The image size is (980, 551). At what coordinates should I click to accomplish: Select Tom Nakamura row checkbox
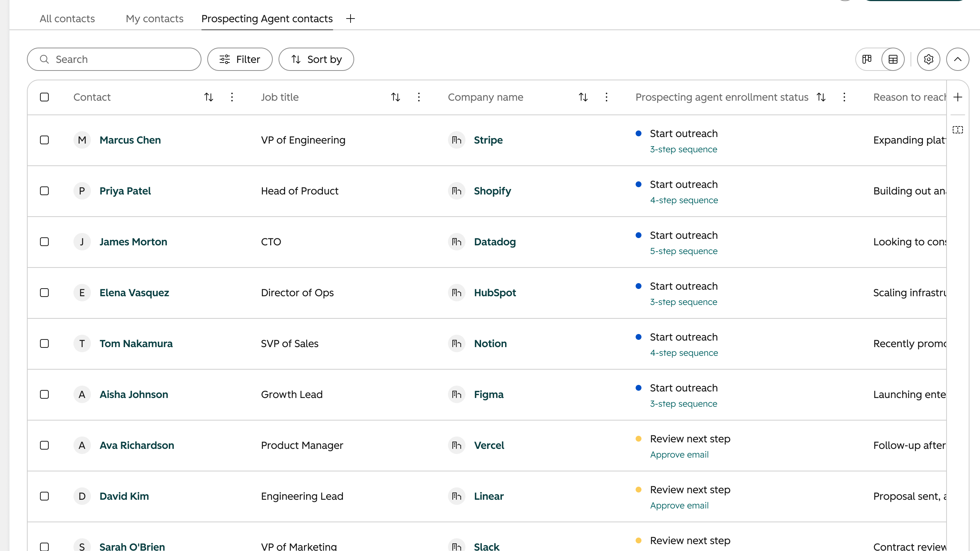click(44, 344)
